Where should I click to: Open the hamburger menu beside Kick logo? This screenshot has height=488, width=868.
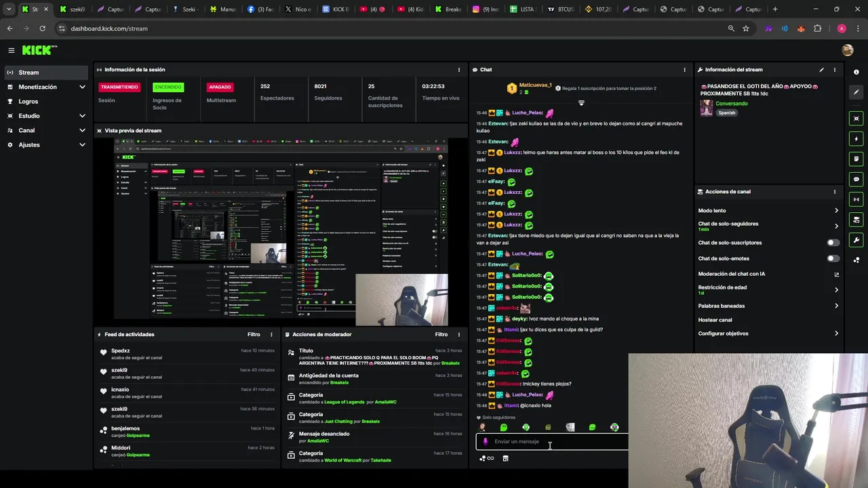[x=12, y=50]
